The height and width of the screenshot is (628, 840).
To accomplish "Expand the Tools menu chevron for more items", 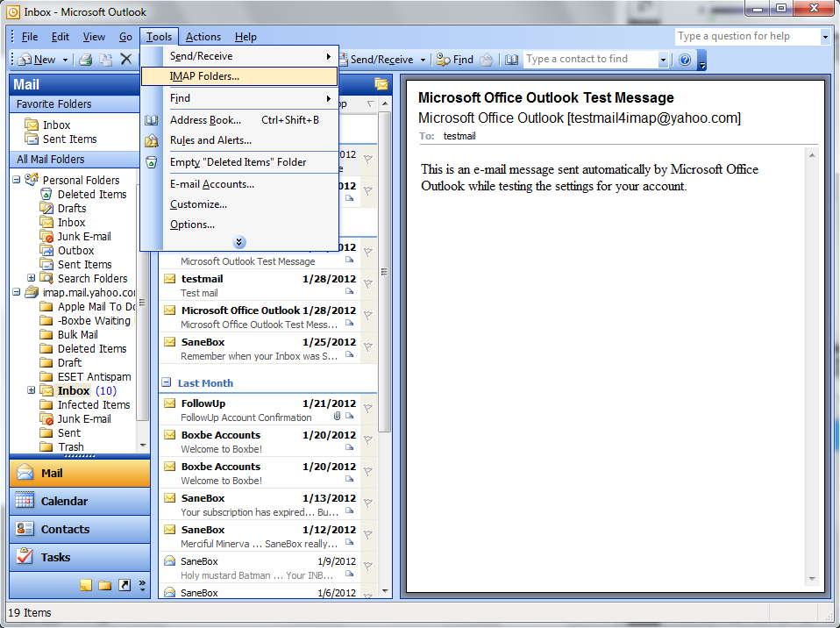I will 239,242.
